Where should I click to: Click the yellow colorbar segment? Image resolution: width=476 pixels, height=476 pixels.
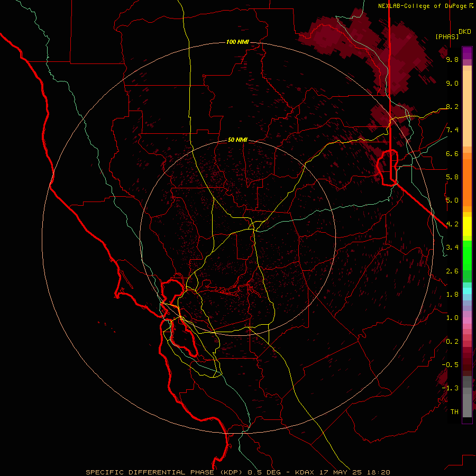point(467,226)
